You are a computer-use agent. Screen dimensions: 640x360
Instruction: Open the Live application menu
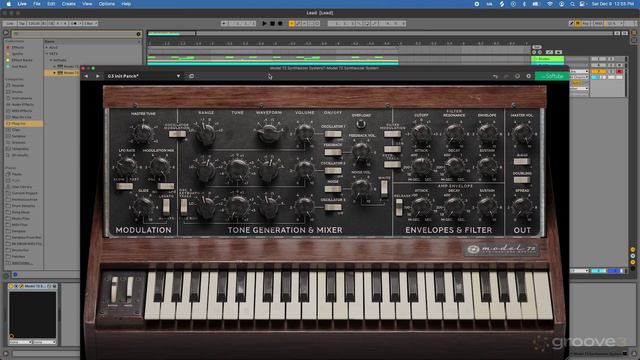pos(22,4)
